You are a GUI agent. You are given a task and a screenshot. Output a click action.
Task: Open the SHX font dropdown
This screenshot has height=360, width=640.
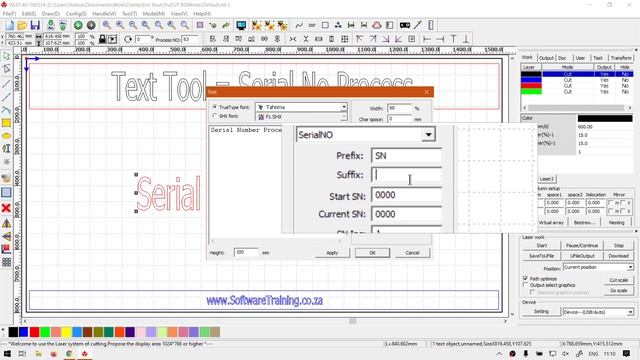click(x=344, y=117)
